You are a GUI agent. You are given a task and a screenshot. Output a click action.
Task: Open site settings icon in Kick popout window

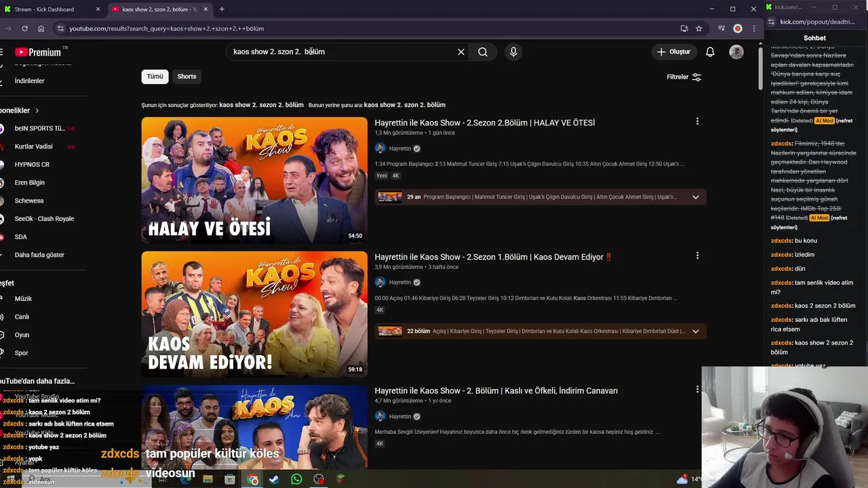(772, 22)
